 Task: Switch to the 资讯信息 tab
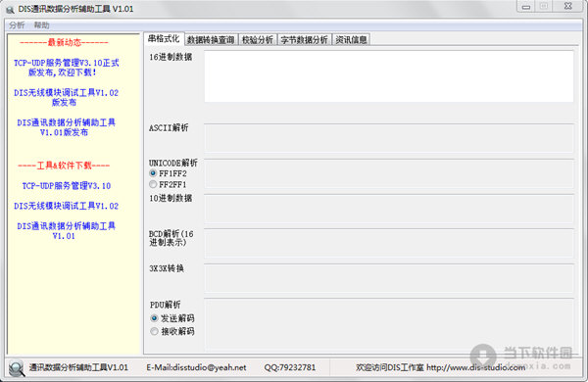(x=351, y=40)
